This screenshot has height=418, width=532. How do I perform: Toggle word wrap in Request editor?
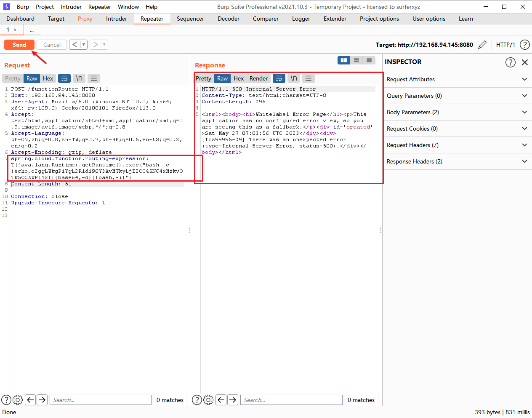tap(64, 78)
